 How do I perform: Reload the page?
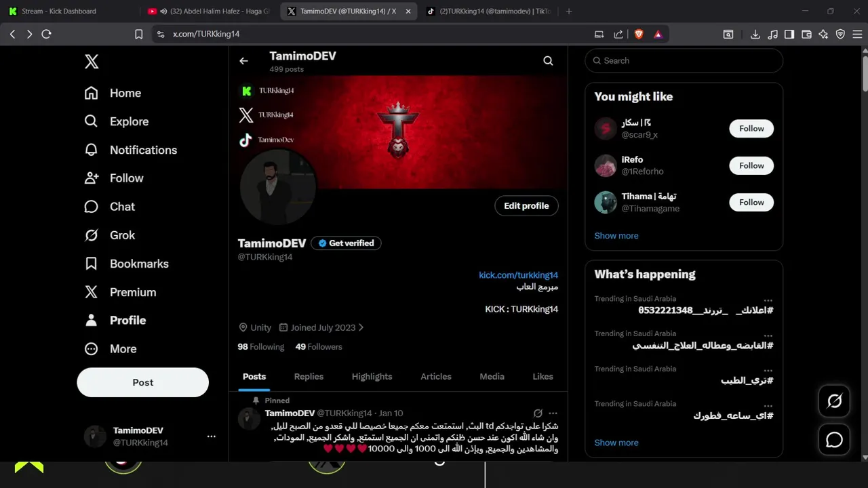(46, 34)
